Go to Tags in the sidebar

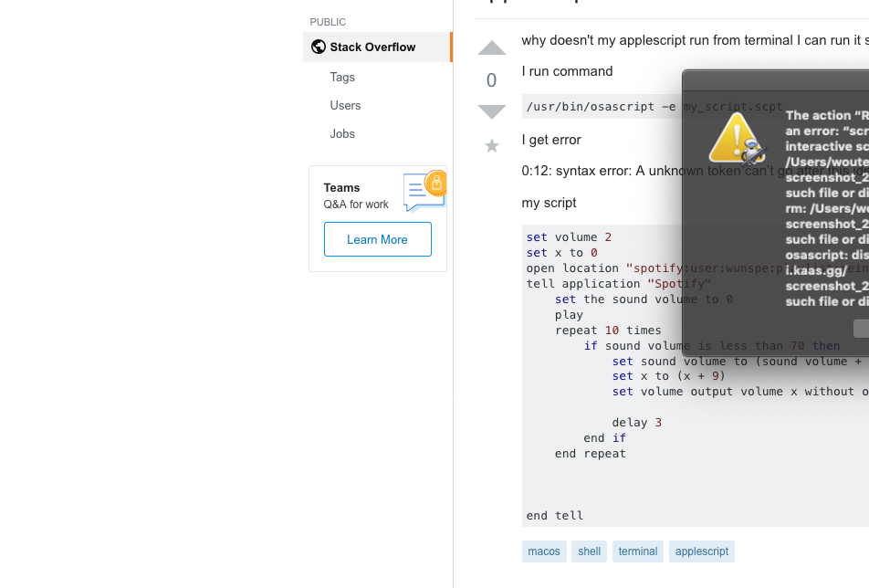pyautogui.click(x=342, y=78)
